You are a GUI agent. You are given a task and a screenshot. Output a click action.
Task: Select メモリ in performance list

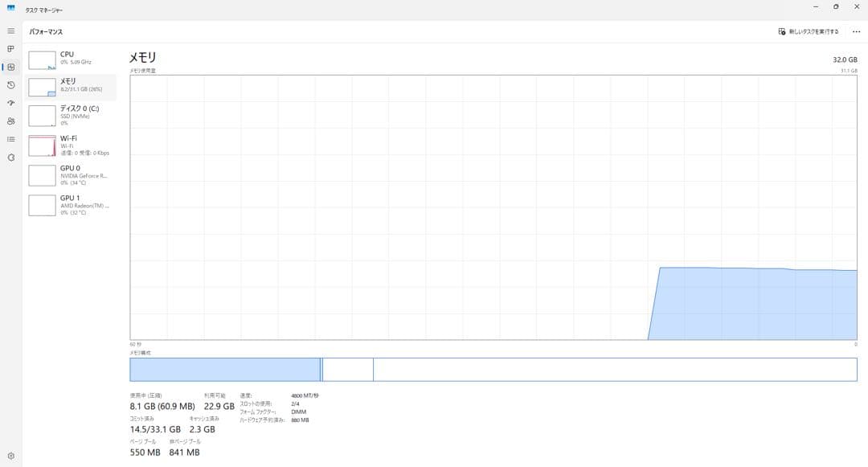pyautogui.click(x=71, y=86)
